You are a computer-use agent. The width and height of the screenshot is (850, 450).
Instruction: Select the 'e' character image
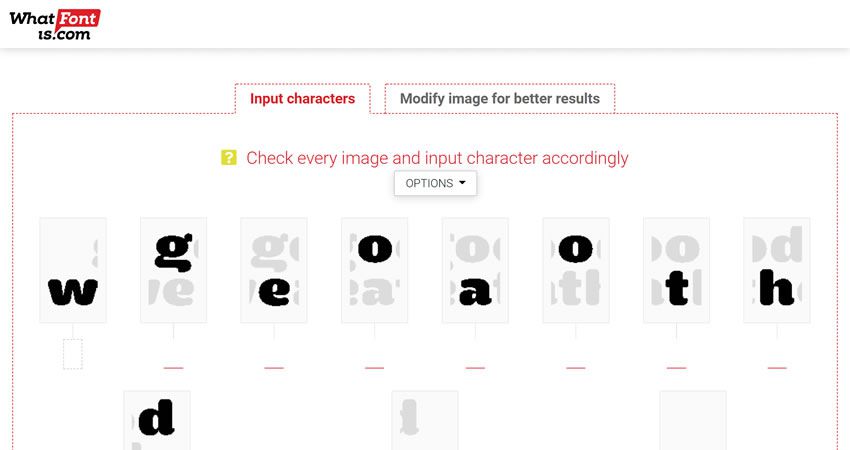pyautogui.click(x=274, y=270)
